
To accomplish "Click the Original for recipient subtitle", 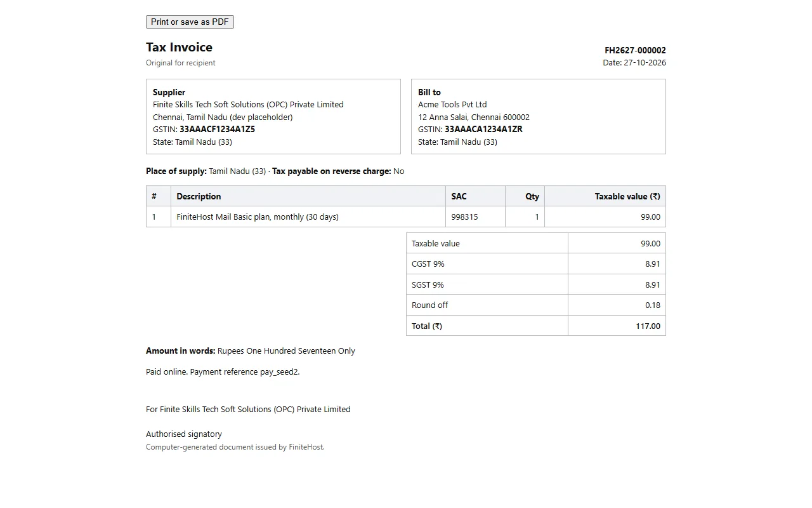I will 181,63.
